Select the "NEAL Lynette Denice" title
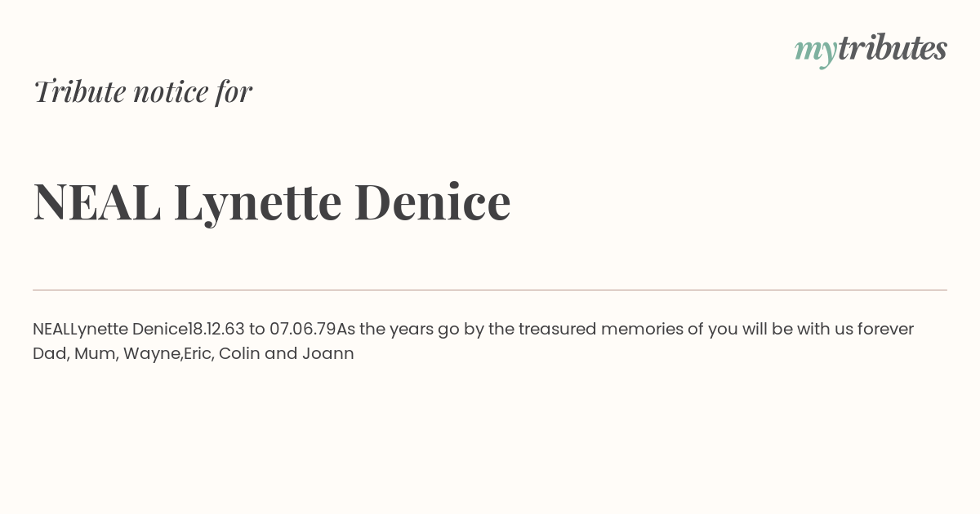980x514 pixels. pyautogui.click(x=272, y=202)
